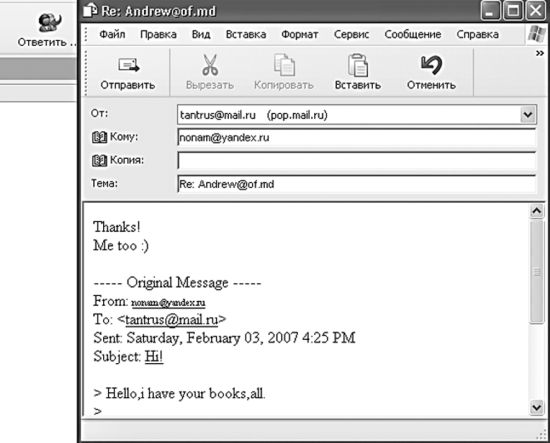Image resolution: width=550 pixels, height=443 pixels.
Task: Show more toolbar buttons via double chevron
Action: coord(540,53)
